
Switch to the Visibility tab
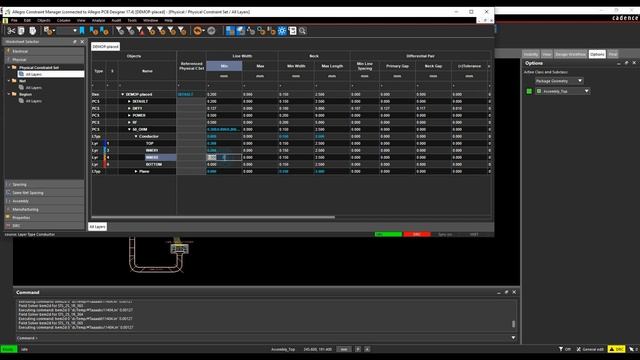[531, 54]
